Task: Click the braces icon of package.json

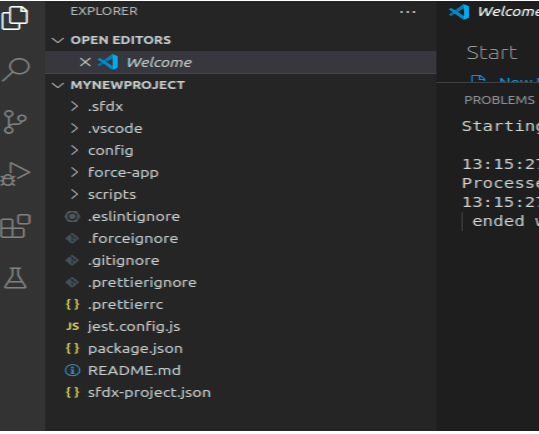Action: coord(72,348)
